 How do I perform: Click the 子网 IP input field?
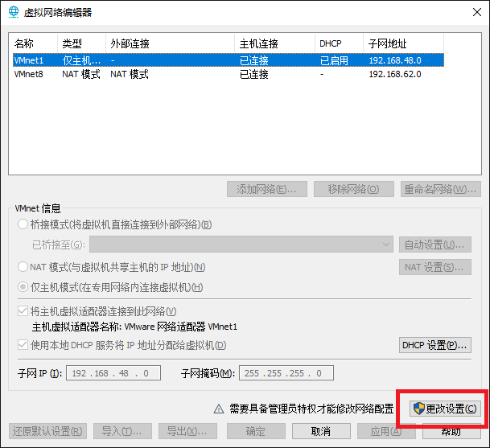click(113, 373)
